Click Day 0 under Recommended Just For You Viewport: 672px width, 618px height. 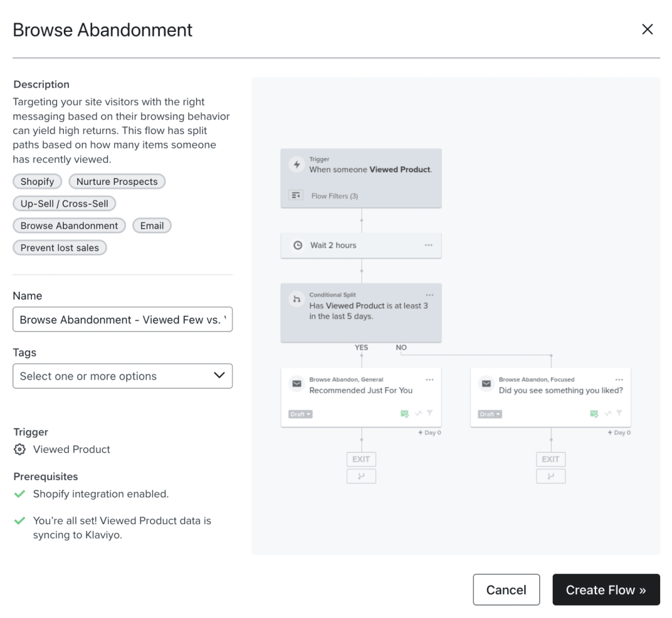tap(430, 433)
